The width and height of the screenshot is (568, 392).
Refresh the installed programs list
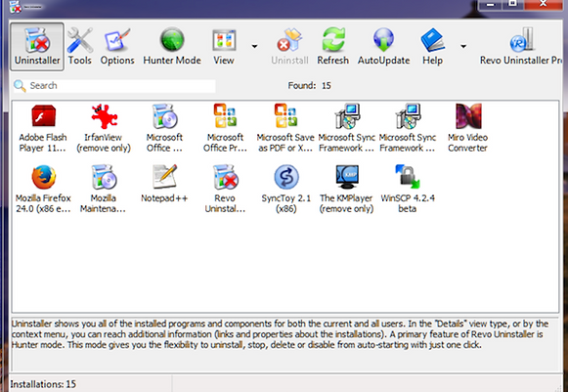click(x=333, y=46)
